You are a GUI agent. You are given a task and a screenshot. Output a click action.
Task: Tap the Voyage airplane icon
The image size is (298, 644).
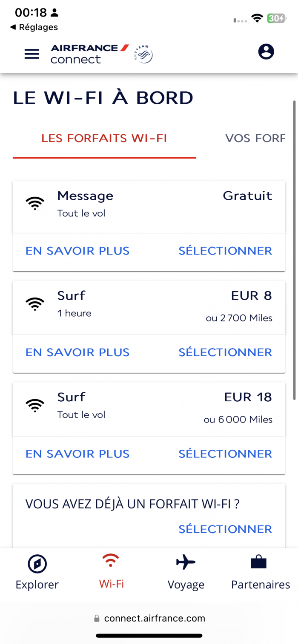[x=186, y=562]
